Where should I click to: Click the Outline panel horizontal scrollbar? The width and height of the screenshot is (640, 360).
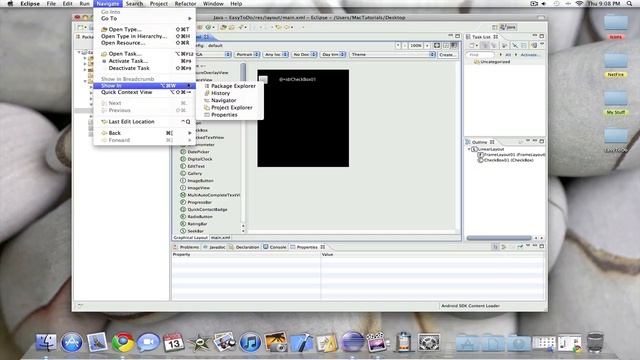click(x=499, y=238)
